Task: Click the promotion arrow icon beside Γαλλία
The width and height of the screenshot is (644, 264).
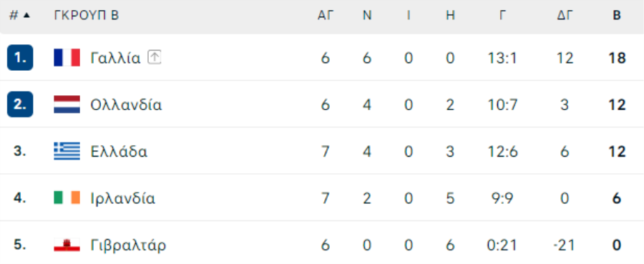Action: (154, 57)
